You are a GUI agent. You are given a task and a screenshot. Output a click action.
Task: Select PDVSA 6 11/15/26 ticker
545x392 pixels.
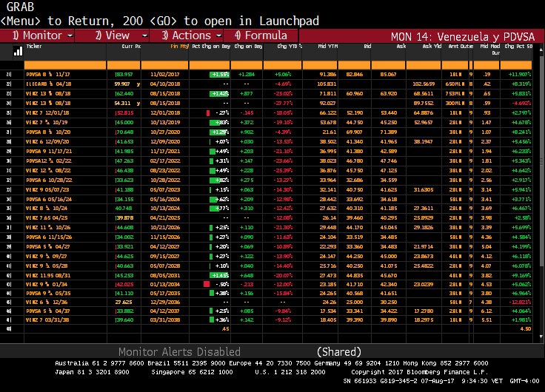[49, 237]
